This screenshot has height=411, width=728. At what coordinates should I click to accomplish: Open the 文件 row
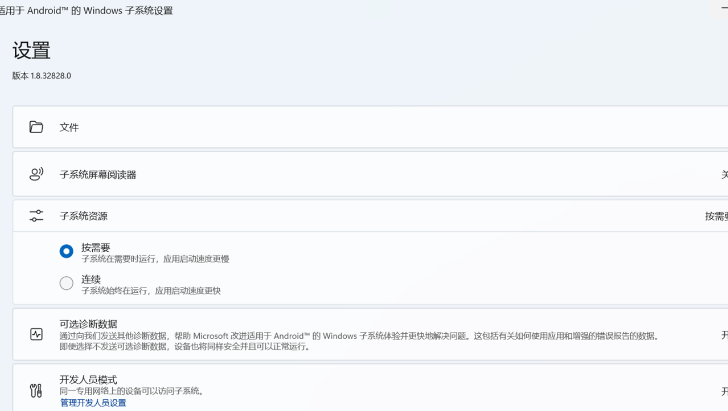coord(370,127)
